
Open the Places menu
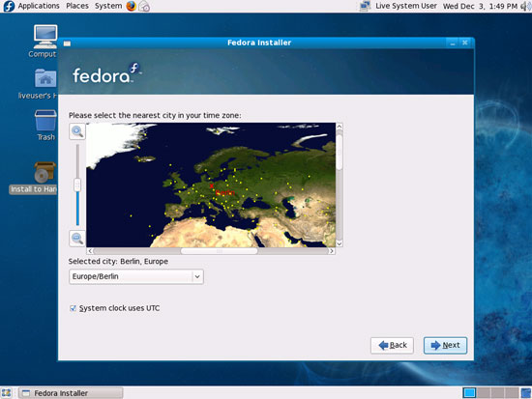tap(77, 6)
